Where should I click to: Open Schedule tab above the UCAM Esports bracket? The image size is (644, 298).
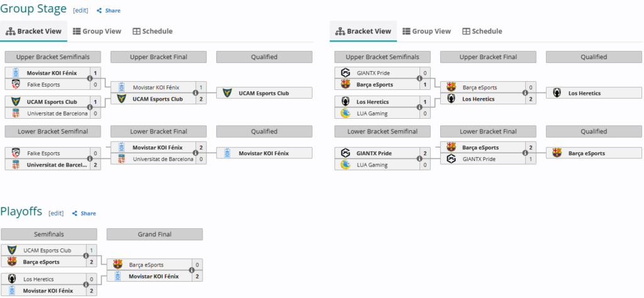pos(152,31)
